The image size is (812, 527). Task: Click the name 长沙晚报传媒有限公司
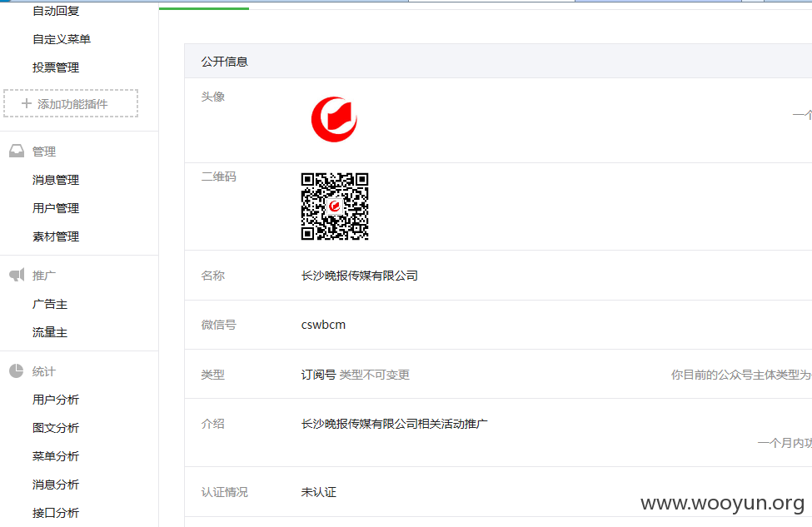360,276
